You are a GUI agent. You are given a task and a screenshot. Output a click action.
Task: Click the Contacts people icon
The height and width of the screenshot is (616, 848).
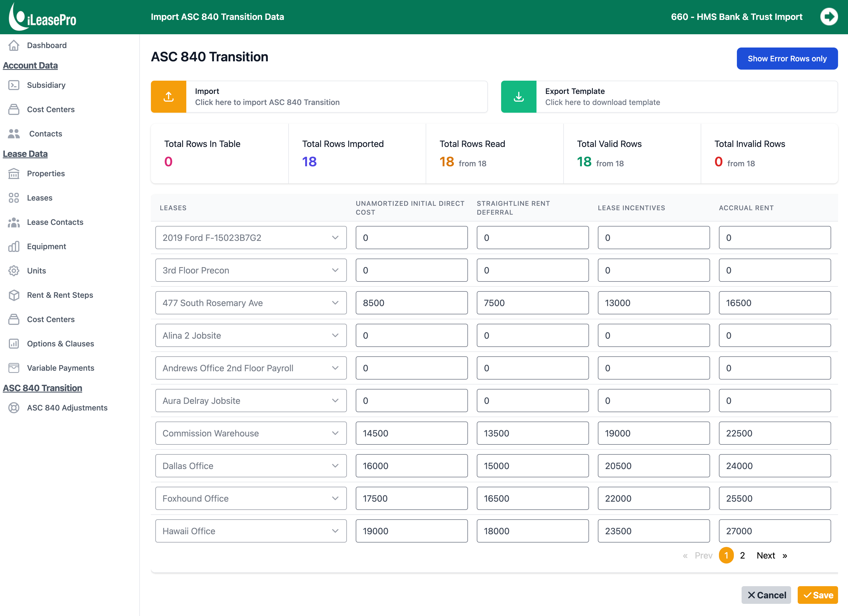coord(14,134)
